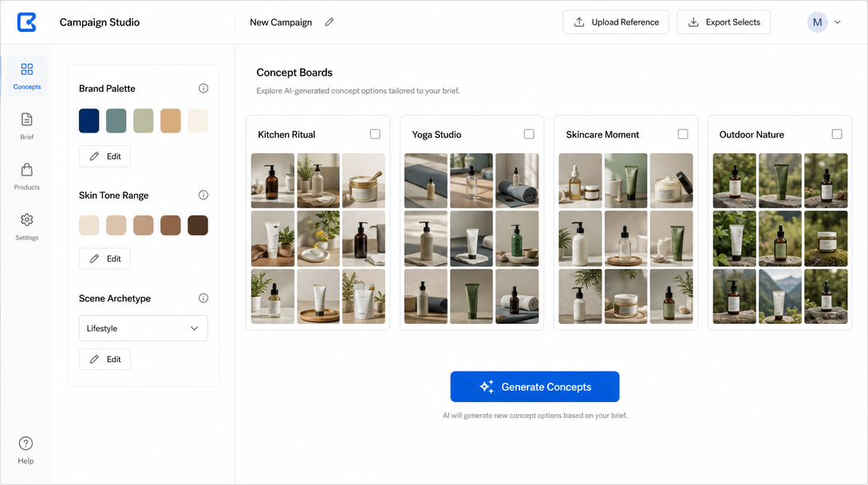Pick the cream brand palette swatch
Viewport: 868px width, 485px height.
pyautogui.click(x=198, y=120)
